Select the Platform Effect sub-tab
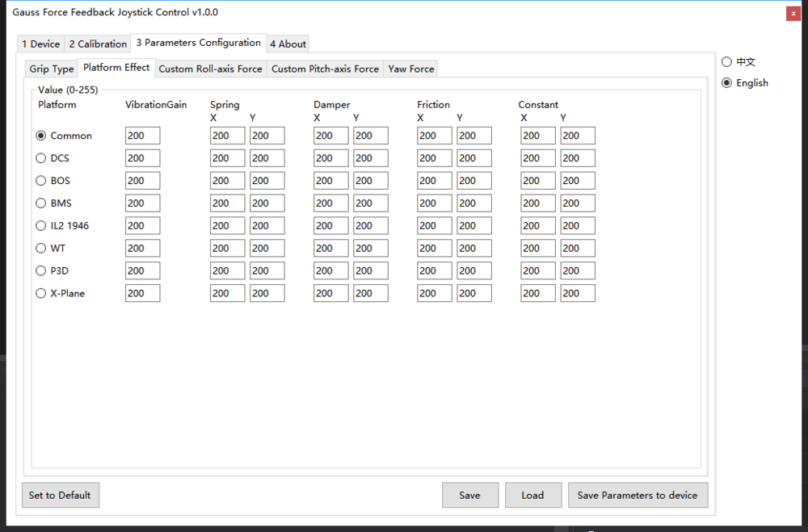The height and width of the screenshot is (532, 808). [x=116, y=68]
